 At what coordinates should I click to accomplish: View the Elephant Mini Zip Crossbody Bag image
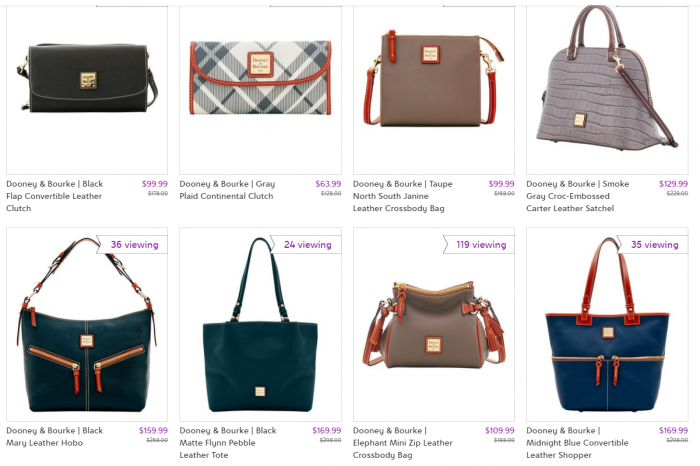433,325
